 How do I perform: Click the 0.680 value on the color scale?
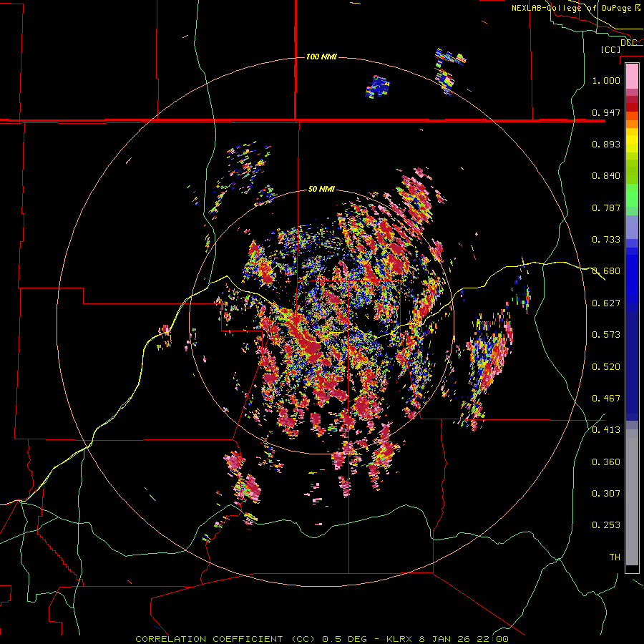(x=606, y=271)
